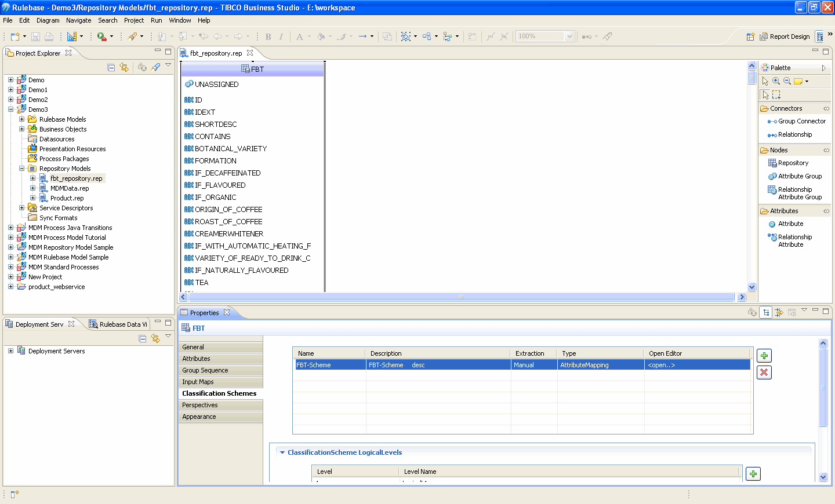Pick the Relationship connector palette tool
The image size is (835, 504).
point(789,134)
